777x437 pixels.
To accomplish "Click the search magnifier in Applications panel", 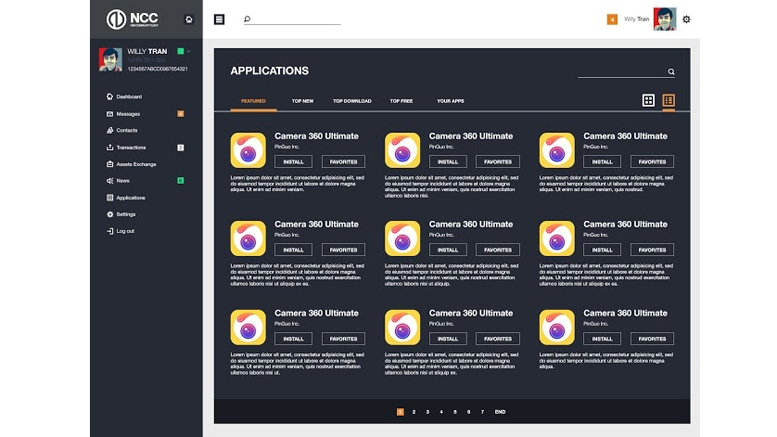I will point(671,72).
